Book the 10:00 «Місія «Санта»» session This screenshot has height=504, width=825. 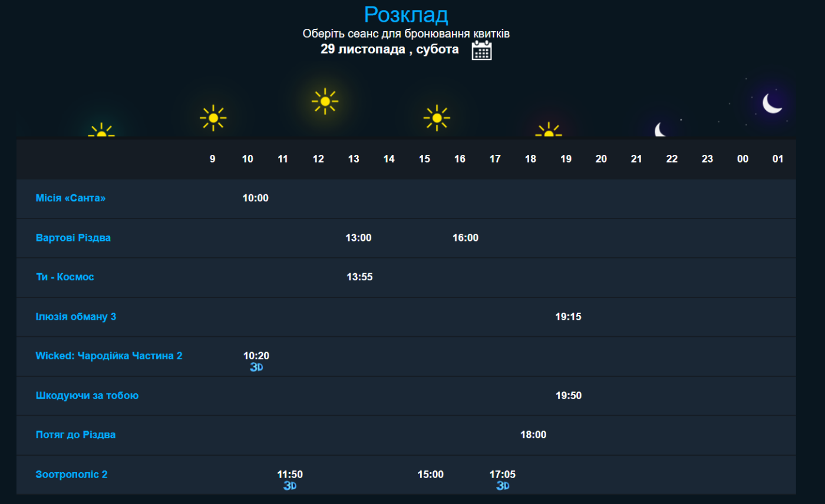(255, 198)
